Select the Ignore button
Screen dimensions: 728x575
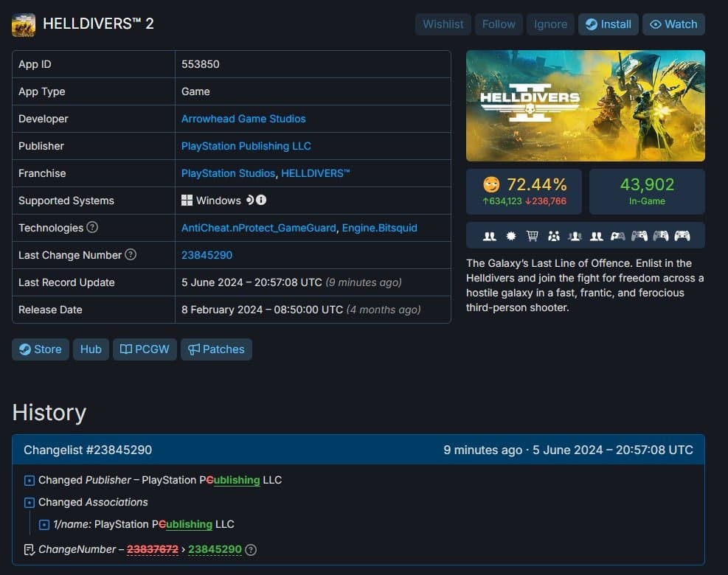pyautogui.click(x=550, y=24)
